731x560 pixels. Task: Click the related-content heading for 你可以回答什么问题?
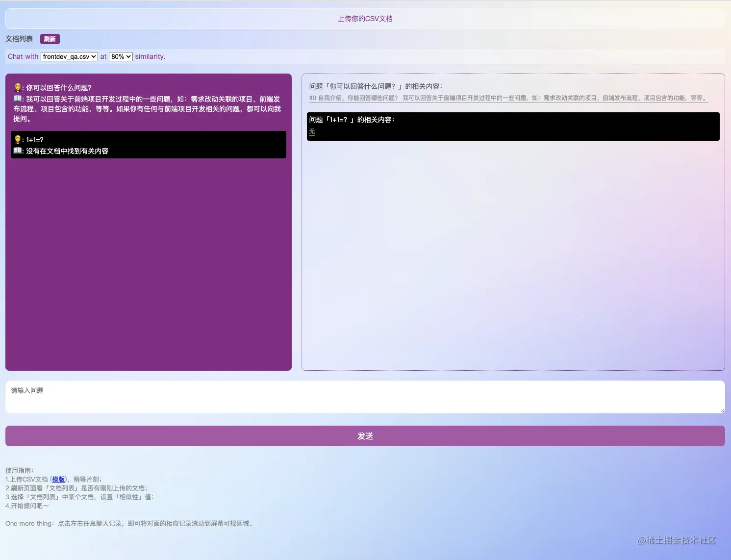point(376,86)
